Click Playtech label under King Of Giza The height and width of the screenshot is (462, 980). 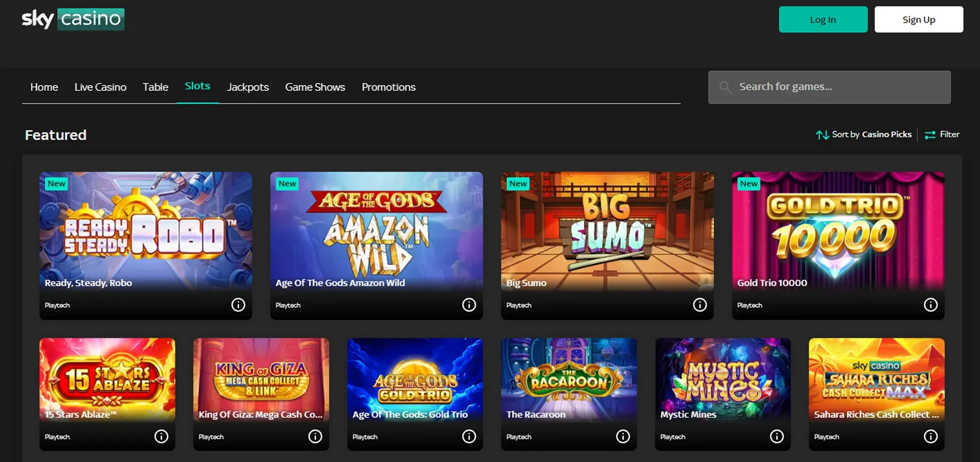[x=211, y=437]
